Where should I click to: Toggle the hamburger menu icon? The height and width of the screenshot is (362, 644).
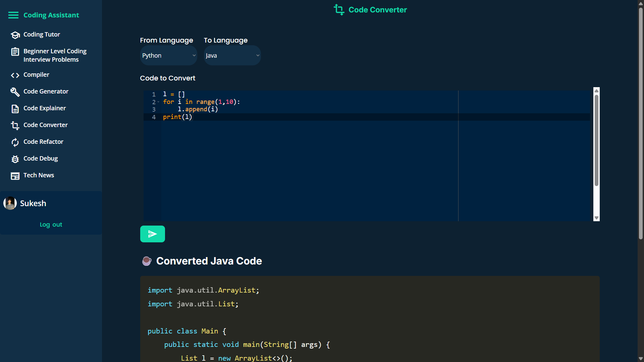tap(13, 15)
